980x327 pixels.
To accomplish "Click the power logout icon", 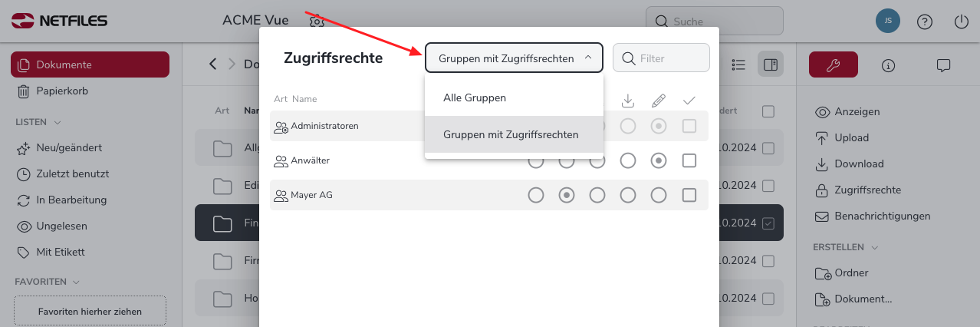I will pos(962,21).
